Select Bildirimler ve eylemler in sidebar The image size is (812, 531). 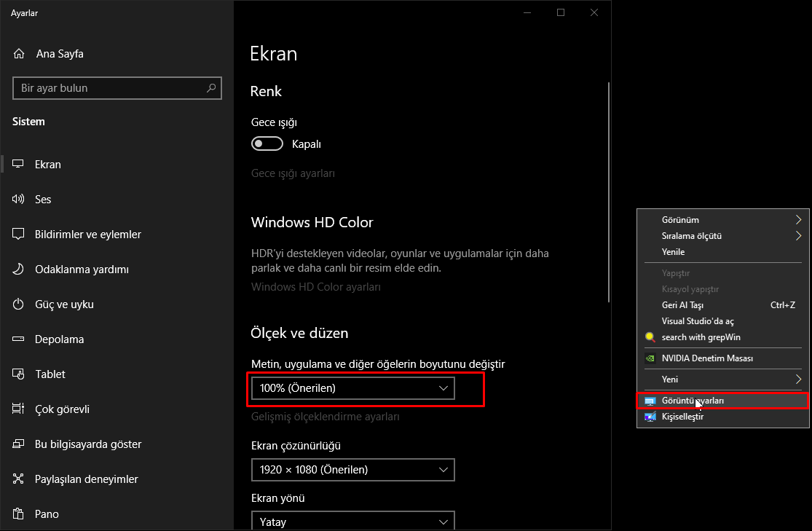[87, 234]
